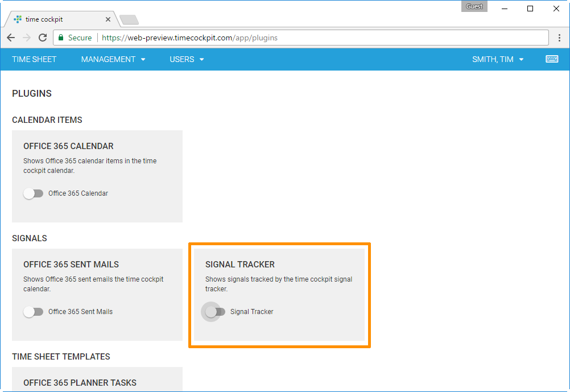
Task: Click the 'Signal Tracker' toggle label
Action: point(251,312)
